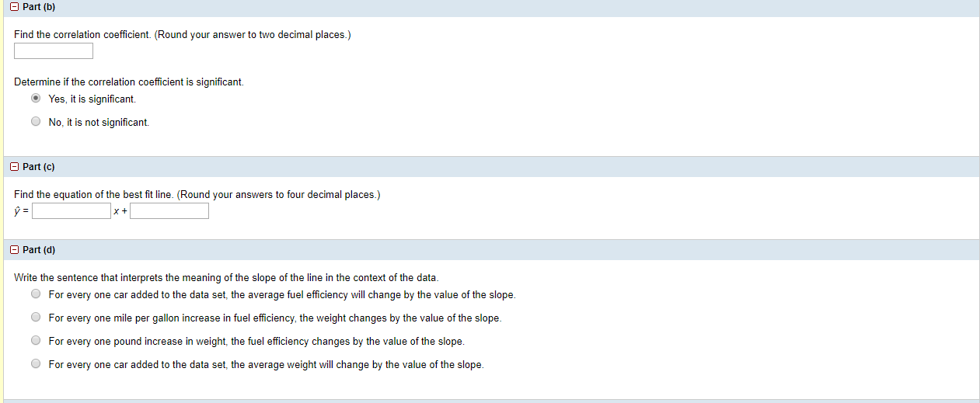The image size is (980, 403).
Task: Select the 'Yes, it is significant' radio button
Action: [36, 99]
